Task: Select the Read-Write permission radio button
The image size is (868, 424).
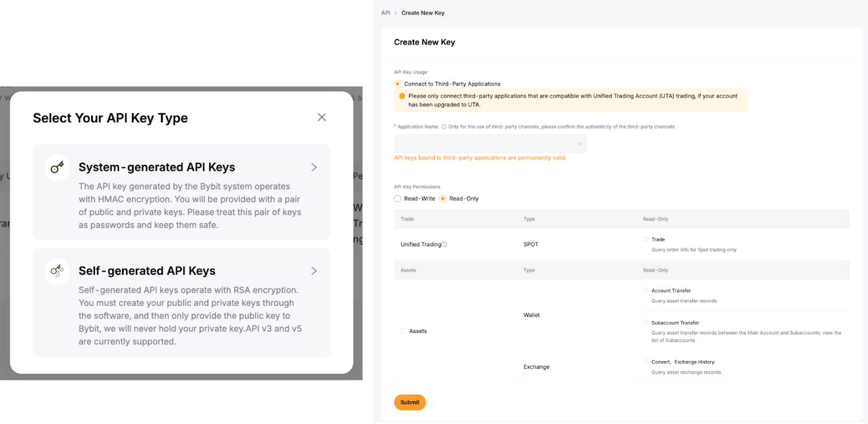Action: (398, 198)
